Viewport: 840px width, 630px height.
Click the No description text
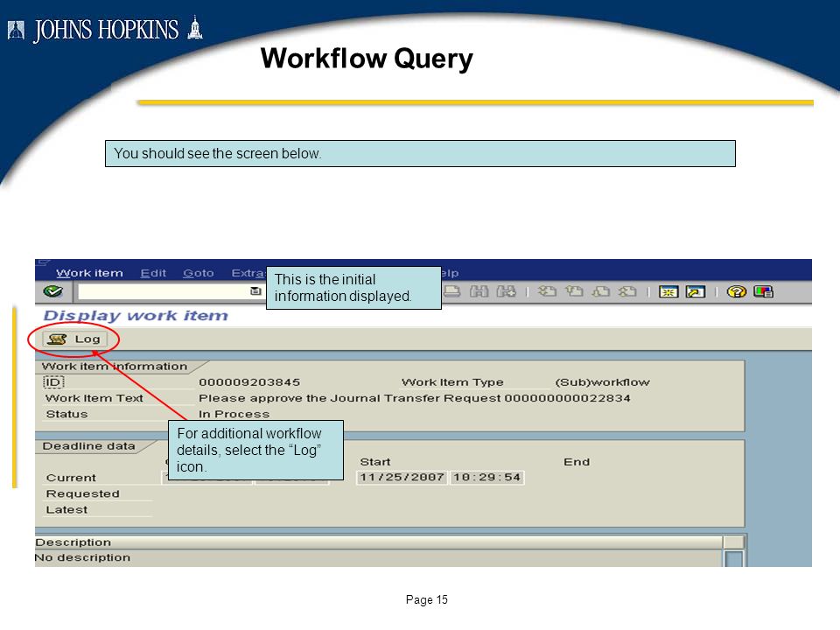point(82,557)
